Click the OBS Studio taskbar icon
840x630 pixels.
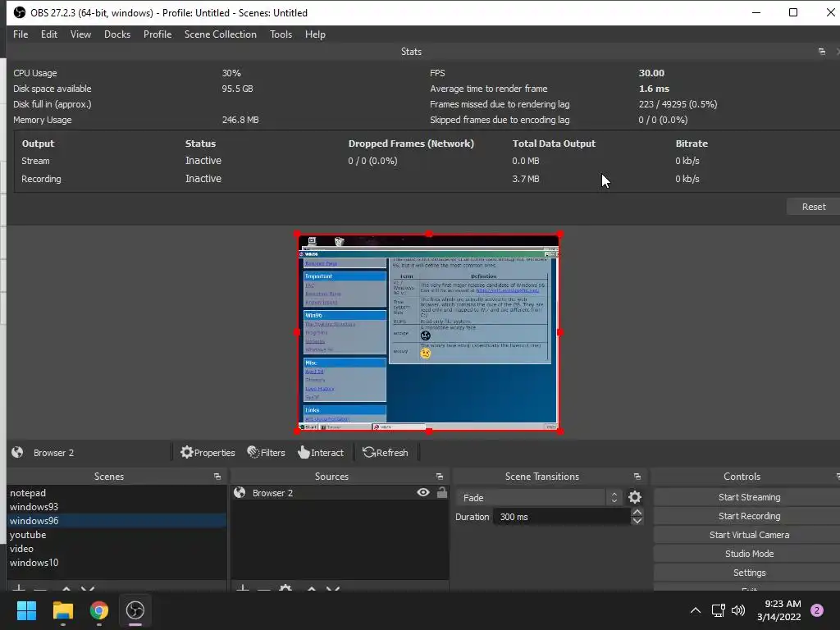(135, 610)
